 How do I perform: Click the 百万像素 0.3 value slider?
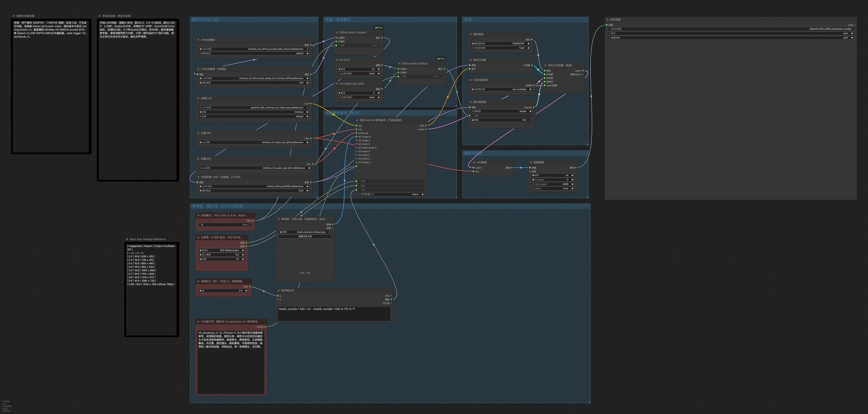pyautogui.click(x=222, y=255)
